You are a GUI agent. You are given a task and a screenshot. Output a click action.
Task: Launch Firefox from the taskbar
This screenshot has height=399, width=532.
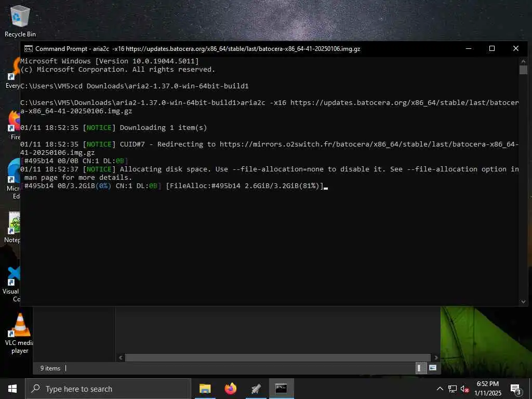[x=231, y=389]
